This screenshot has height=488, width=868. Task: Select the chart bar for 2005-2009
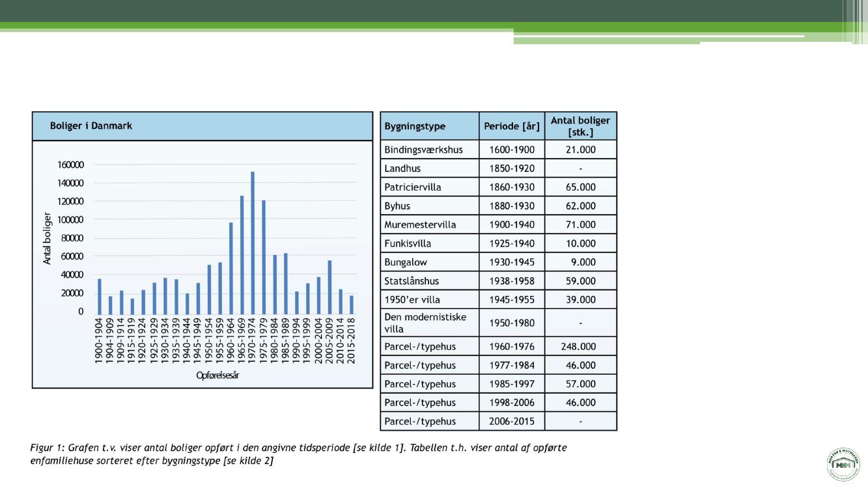pyautogui.click(x=329, y=288)
